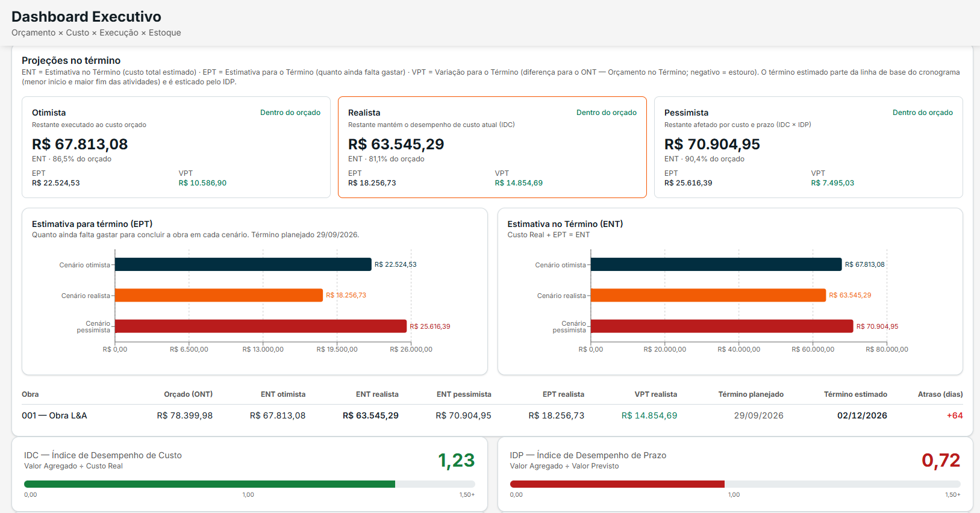Select the 001 — Obra L&A table row name
Screen dimensions: 980x513
tap(54, 415)
